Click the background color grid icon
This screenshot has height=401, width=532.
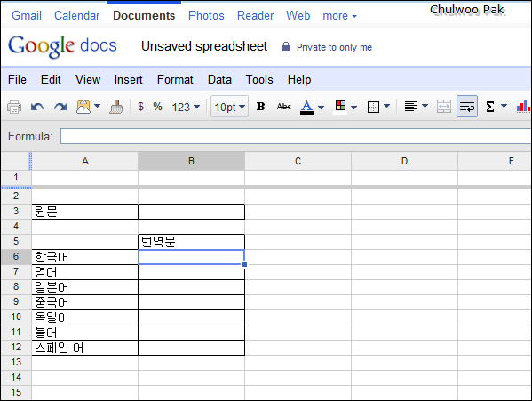click(x=341, y=106)
